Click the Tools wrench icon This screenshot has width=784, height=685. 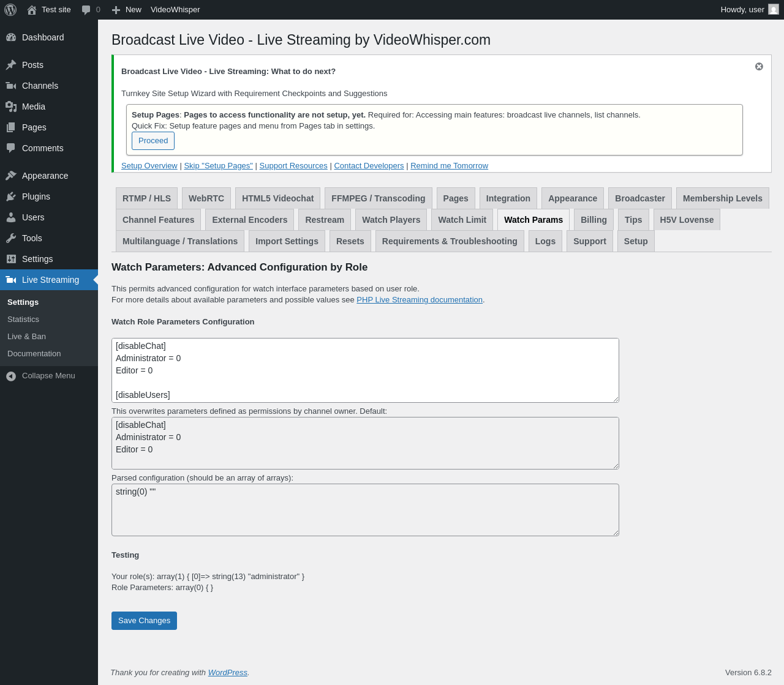point(11,238)
